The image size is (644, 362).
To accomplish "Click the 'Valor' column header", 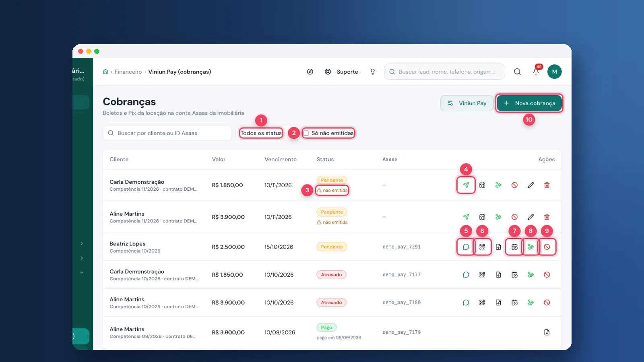I will pyautogui.click(x=219, y=159).
